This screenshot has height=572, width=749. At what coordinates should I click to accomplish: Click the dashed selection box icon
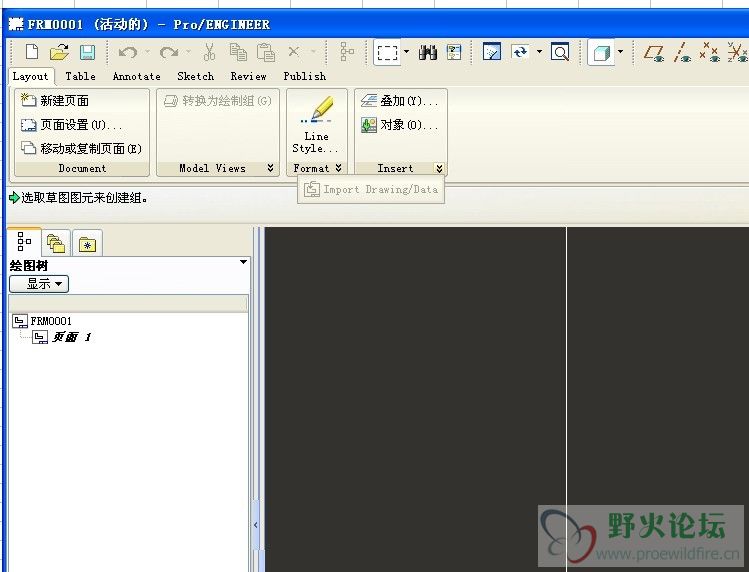(387, 52)
